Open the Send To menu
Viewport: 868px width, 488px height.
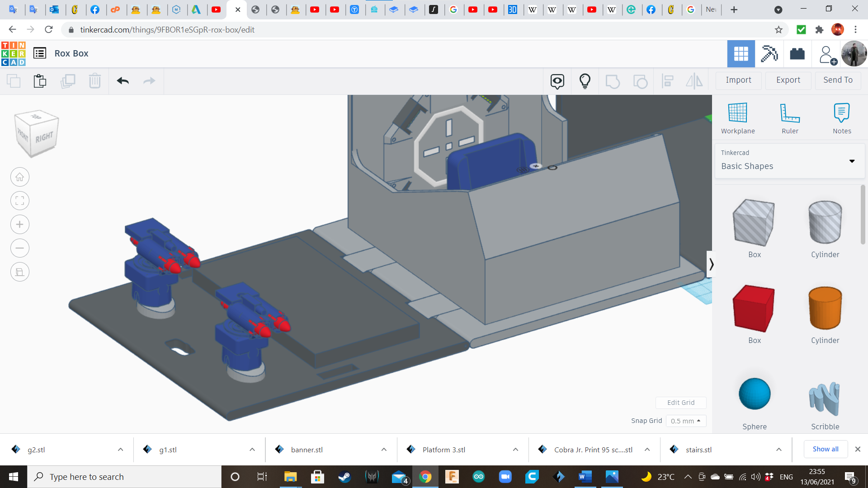point(838,80)
